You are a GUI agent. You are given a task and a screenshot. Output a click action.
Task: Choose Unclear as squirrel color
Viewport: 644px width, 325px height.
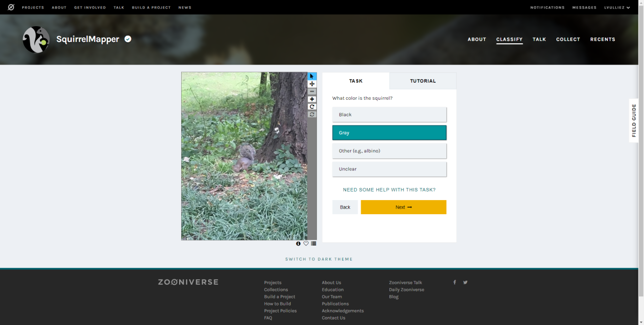point(389,169)
